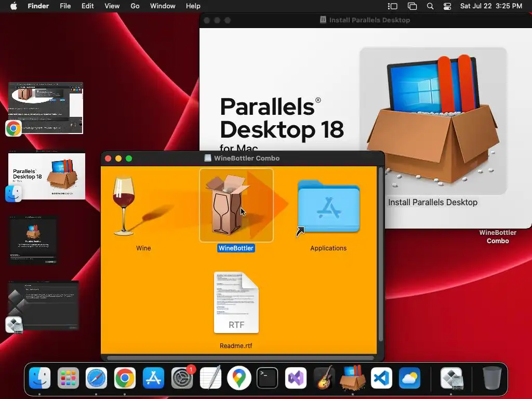
Task: Zoom the WineBottler Combo window with green button
Action: [129, 158]
